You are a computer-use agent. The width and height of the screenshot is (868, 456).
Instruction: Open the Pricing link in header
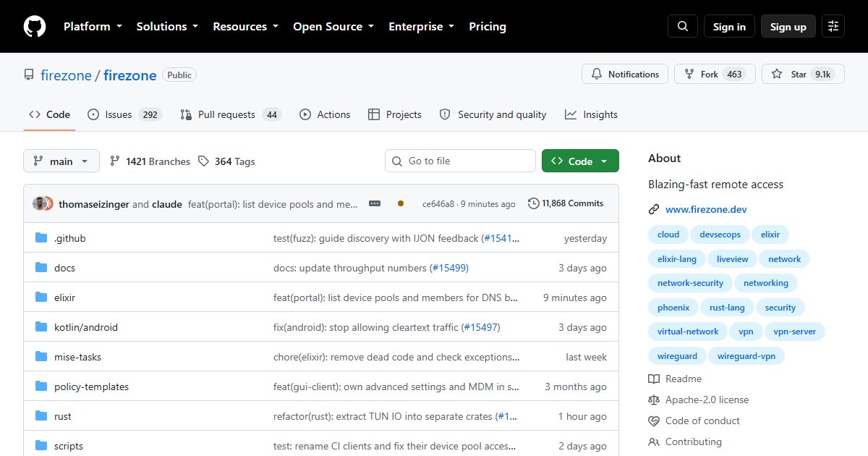(x=488, y=27)
